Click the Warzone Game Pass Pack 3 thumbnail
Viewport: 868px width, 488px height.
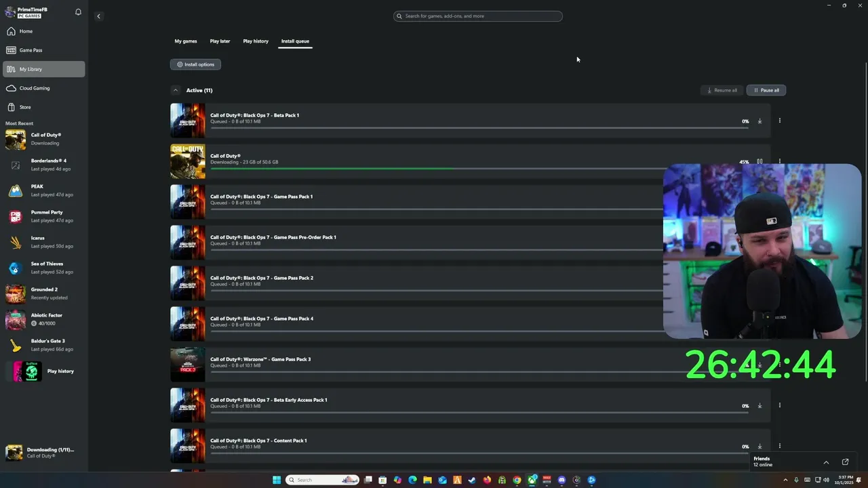pos(188,365)
